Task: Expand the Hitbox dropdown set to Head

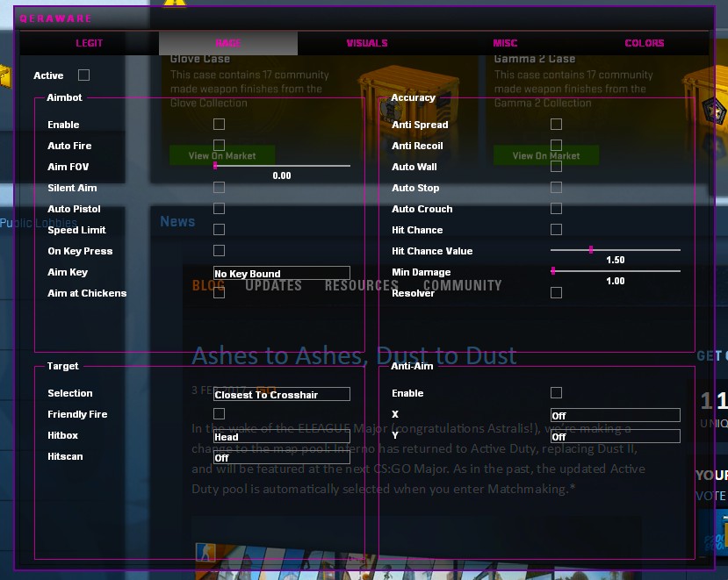Action: coord(282,436)
